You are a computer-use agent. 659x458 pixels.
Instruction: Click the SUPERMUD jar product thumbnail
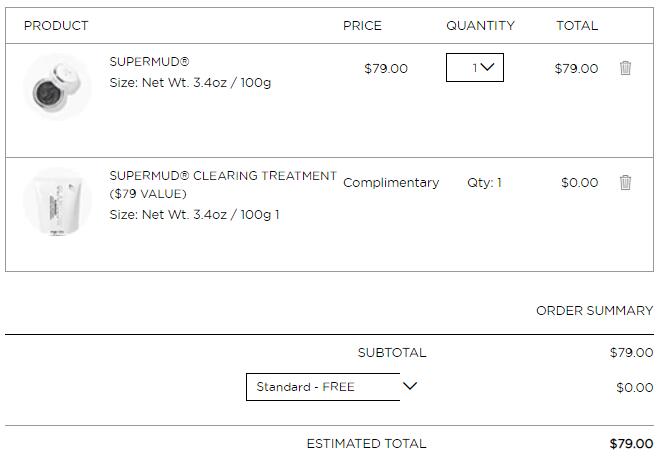coord(57,87)
